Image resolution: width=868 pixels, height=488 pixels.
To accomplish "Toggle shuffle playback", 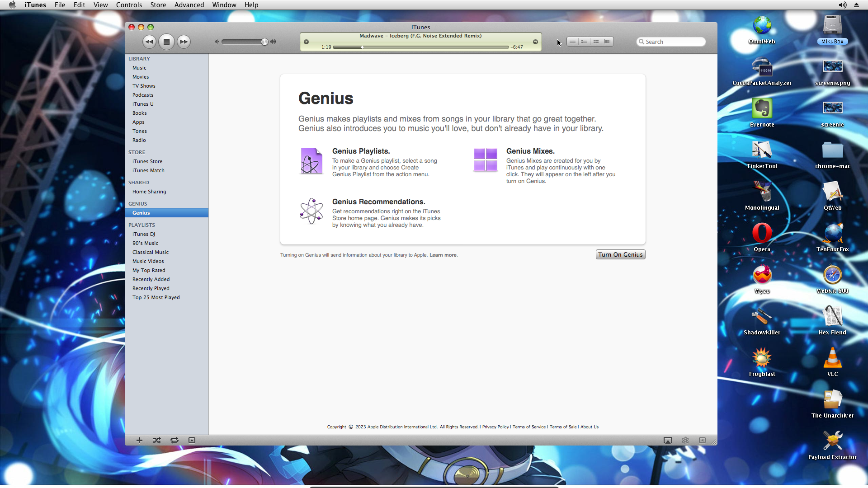I will click(156, 440).
